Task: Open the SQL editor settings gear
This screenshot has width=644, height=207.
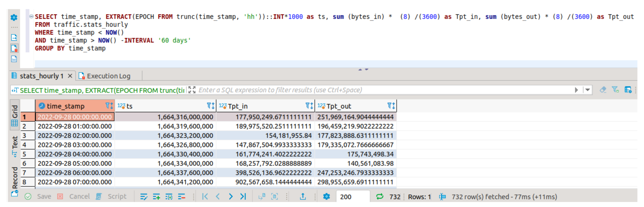Action: 14,17
